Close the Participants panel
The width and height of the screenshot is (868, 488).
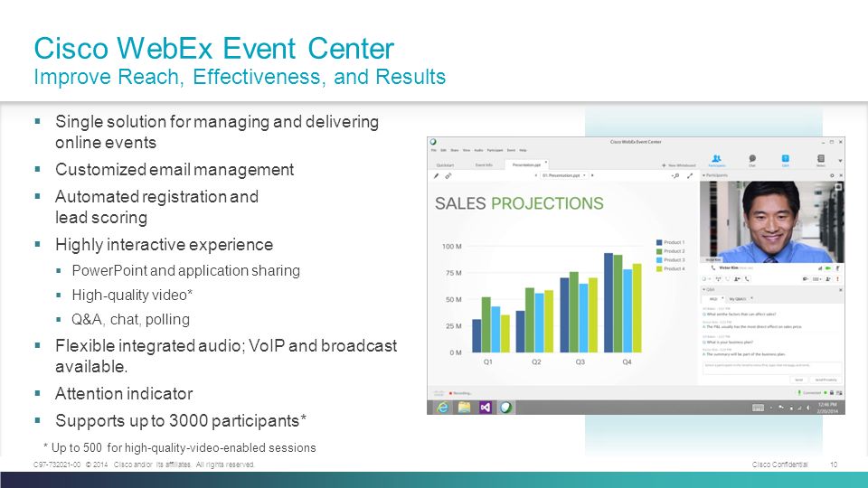tap(841, 175)
